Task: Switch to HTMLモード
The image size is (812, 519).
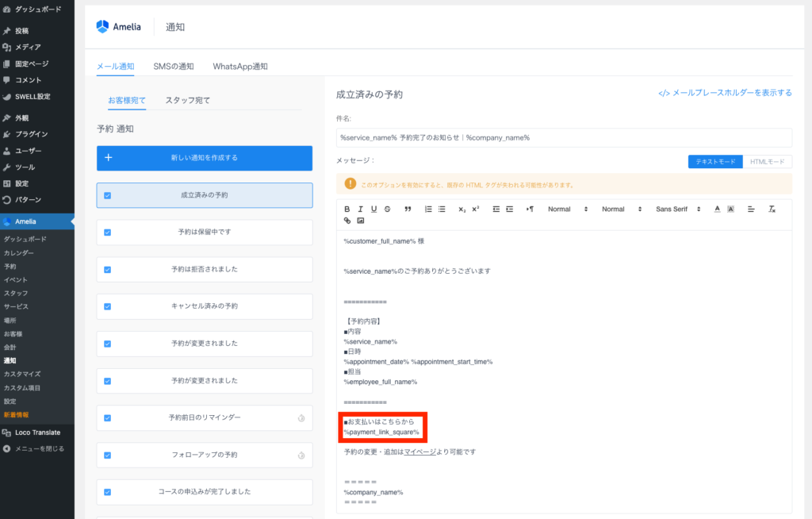Action: (x=767, y=162)
